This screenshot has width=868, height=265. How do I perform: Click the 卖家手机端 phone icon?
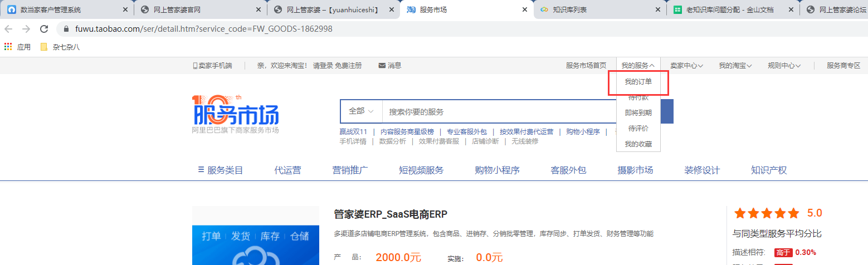click(195, 66)
